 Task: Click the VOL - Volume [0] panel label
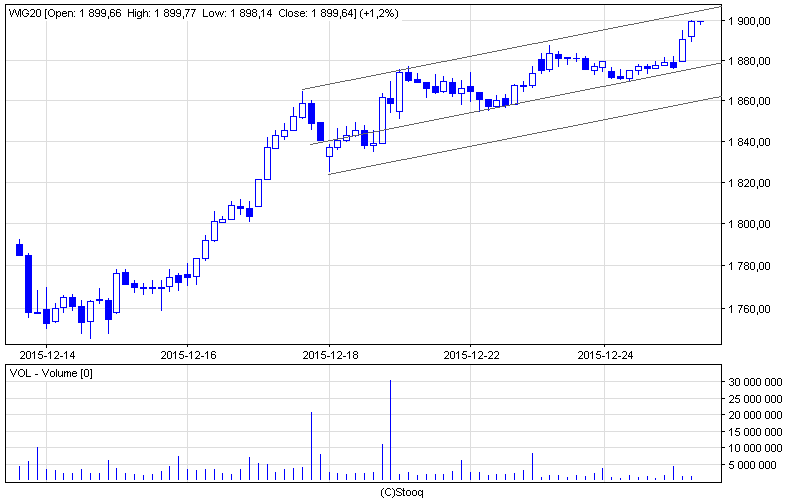[51, 373]
